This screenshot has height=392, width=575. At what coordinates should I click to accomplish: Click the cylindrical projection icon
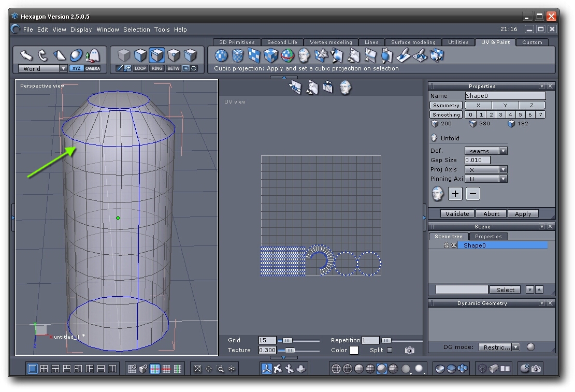(238, 55)
